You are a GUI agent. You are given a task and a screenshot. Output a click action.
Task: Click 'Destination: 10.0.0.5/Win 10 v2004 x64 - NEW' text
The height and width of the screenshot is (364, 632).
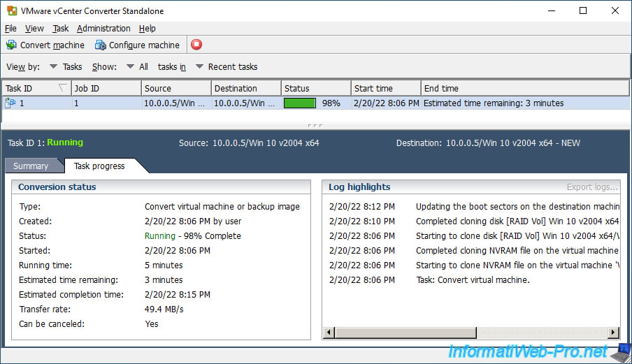pyautogui.click(x=488, y=143)
